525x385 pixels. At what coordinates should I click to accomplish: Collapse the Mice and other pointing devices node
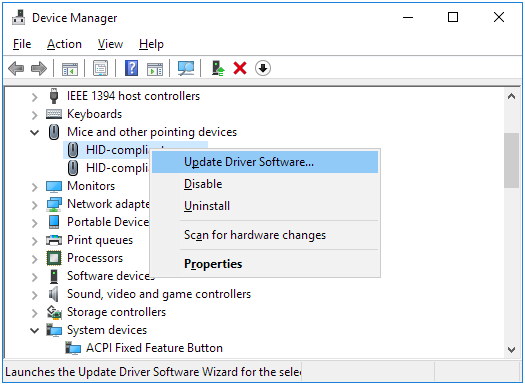(34, 133)
